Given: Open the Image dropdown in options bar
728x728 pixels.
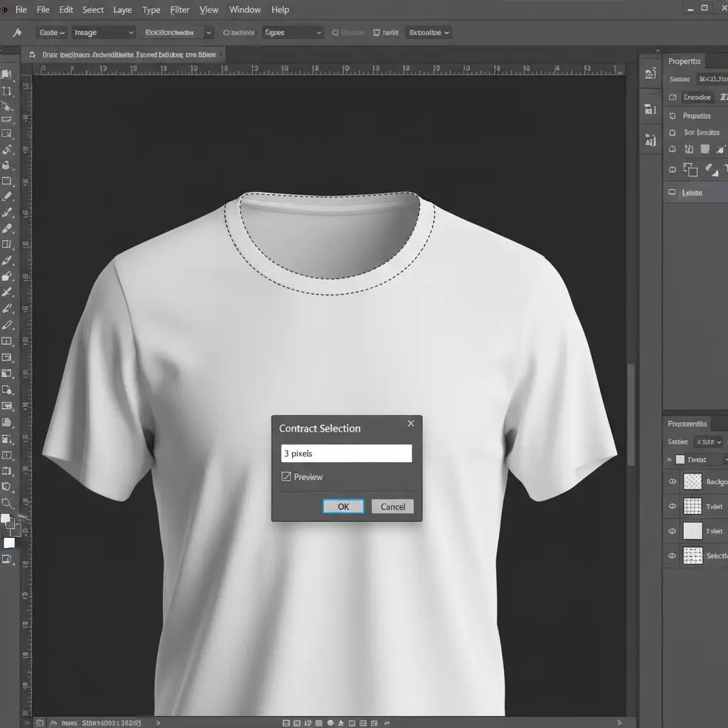Looking at the screenshot, I should [x=103, y=33].
